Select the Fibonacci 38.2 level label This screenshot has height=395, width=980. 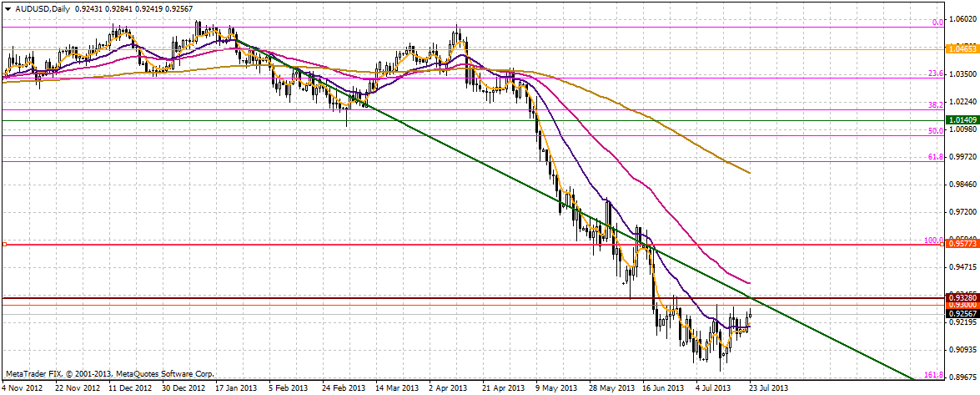936,105
